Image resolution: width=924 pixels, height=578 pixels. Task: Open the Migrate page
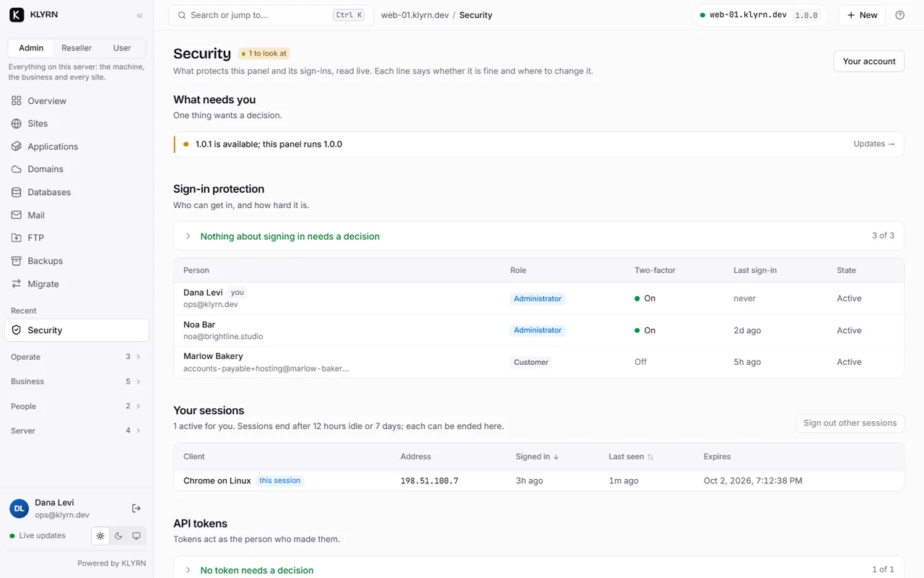tap(77, 284)
